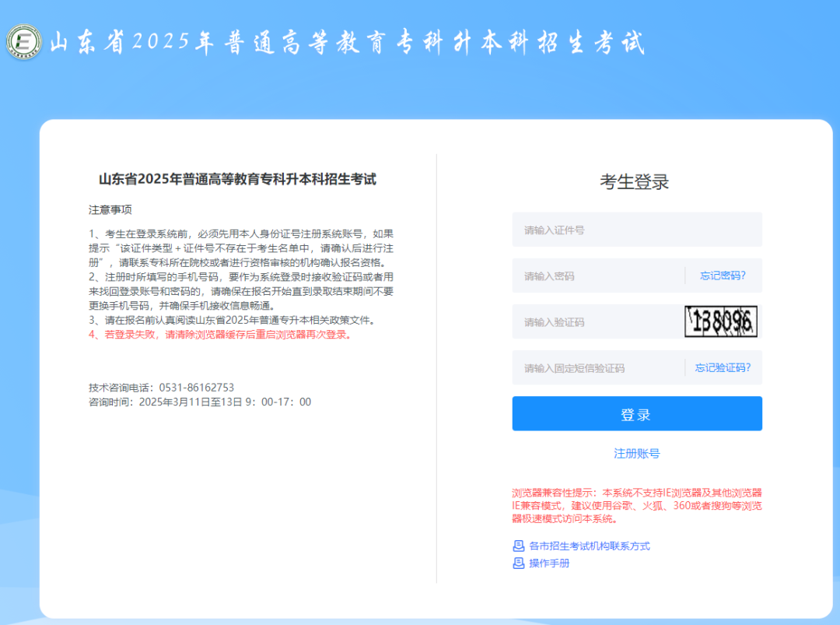
Task: Click the exam authority logo emblem
Action: coord(24,42)
